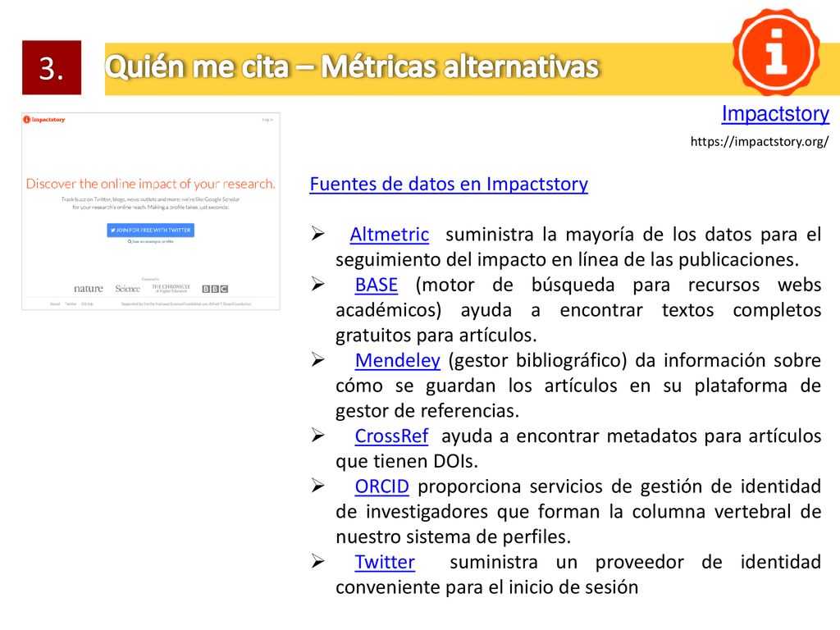The width and height of the screenshot is (840, 630).
Task: Select the https://impactstory.org/ URL text
Action: 760,141
